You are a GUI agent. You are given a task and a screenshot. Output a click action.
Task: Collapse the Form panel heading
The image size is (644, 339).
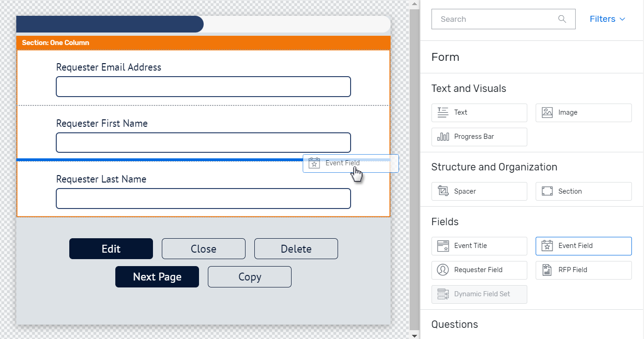(x=445, y=57)
